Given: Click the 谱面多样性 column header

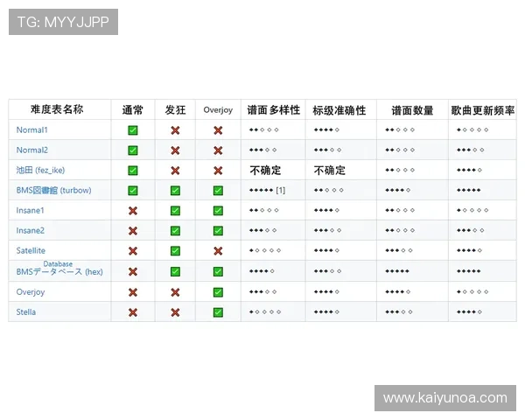Looking at the screenshot, I should point(274,110).
